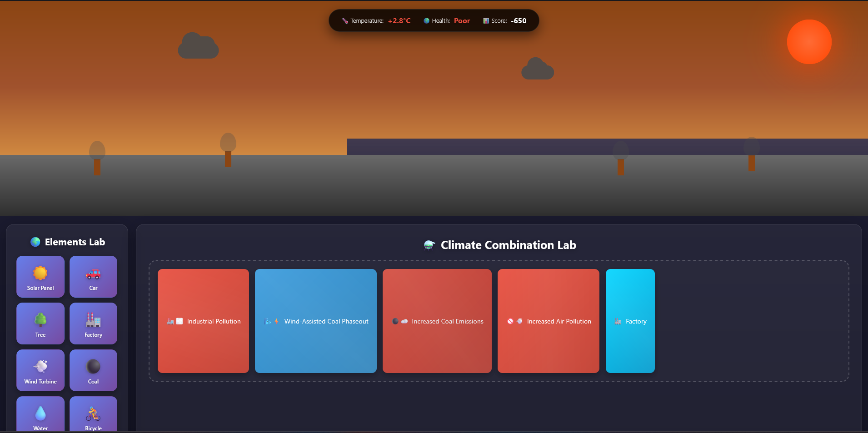Select the Car element
868x433 pixels.
(x=93, y=276)
